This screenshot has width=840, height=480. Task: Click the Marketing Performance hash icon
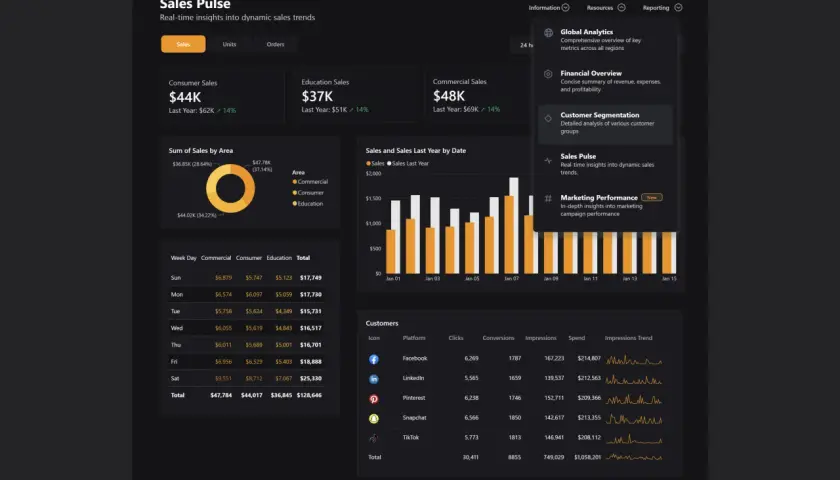point(548,198)
